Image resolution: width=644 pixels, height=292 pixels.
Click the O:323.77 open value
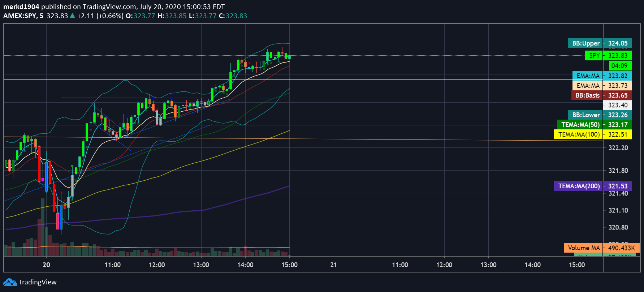140,16
